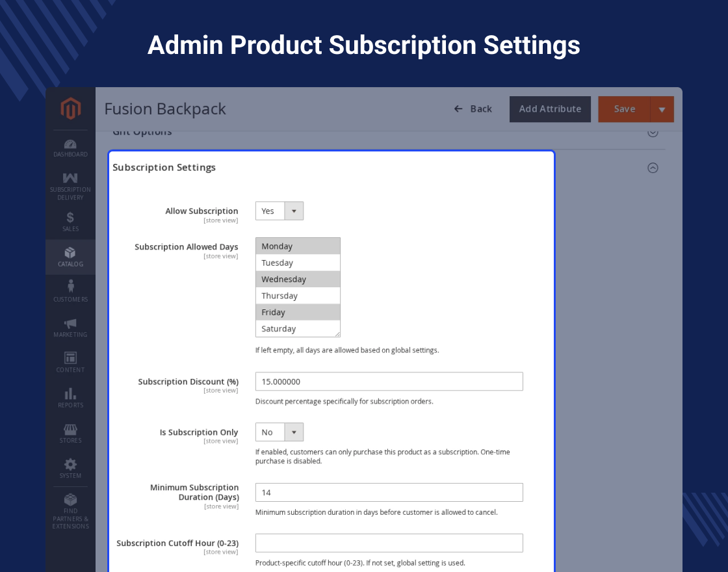Select Friday in allowed days list
The width and height of the screenshot is (728, 572).
(298, 312)
